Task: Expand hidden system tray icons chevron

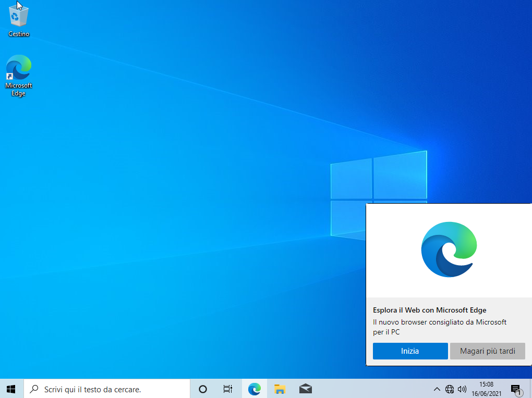Action: [437, 389]
